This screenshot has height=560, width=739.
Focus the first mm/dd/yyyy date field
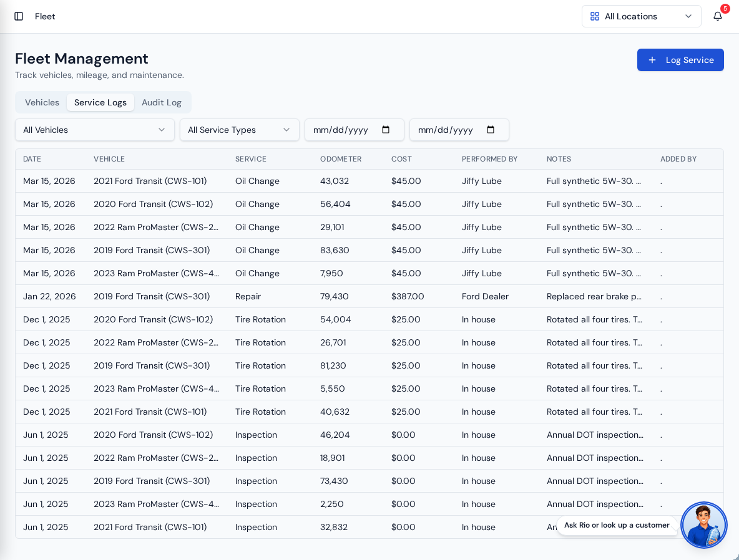(x=355, y=130)
